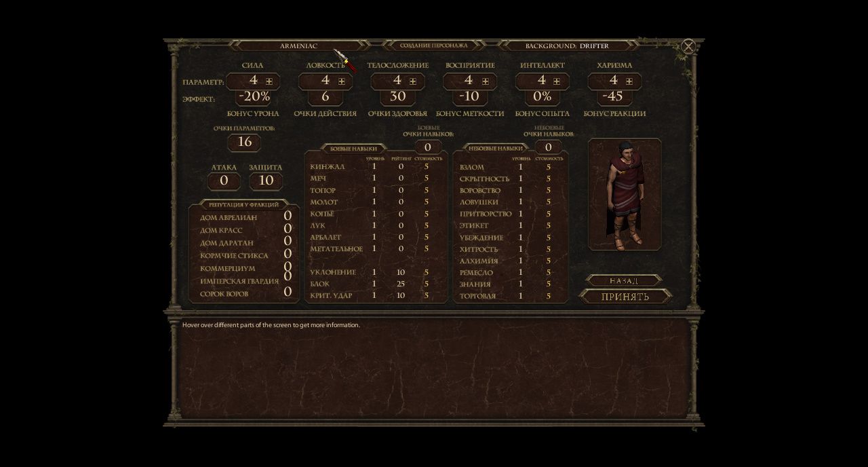Increase Сила with its plus icon
Image resolution: width=868 pixels, height=467 pixels.
(269, 81)
